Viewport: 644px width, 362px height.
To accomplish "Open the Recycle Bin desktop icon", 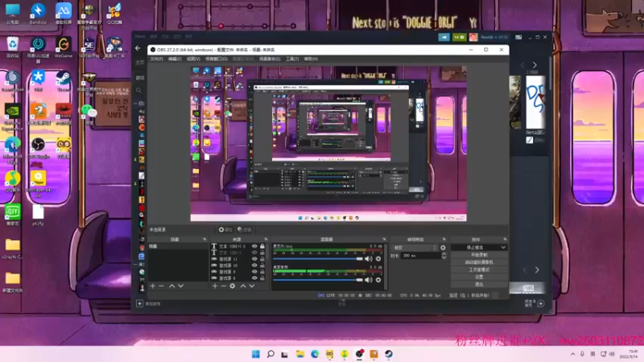I will [12, 47].
